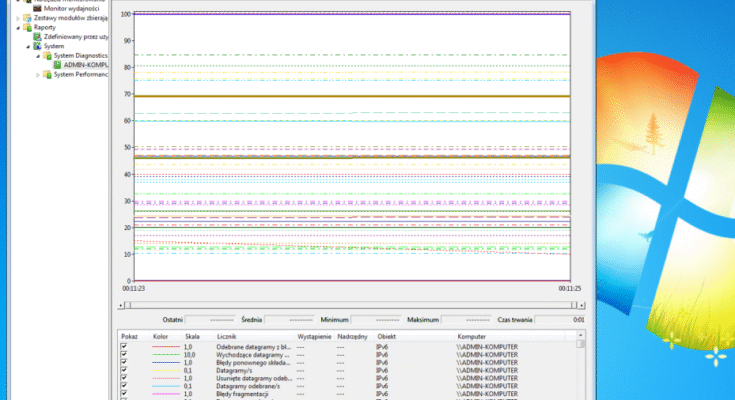Viewport: 735px width, 400px height.
Task: Sort by the Obiekt column header
Action: tap(387, 336)
